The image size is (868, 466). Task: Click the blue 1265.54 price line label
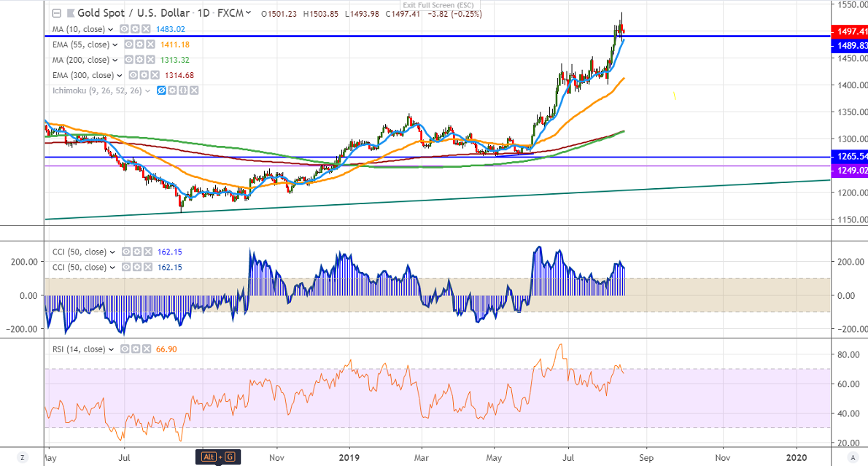point(850,157)
